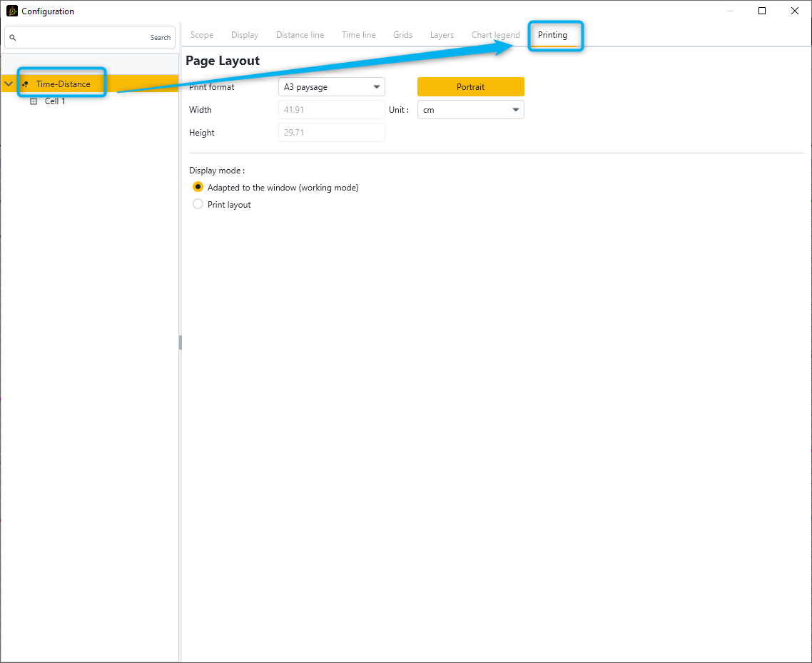Click the Cell 1 grid icon
The image size is (812, 663).
(x=33, y=101)
